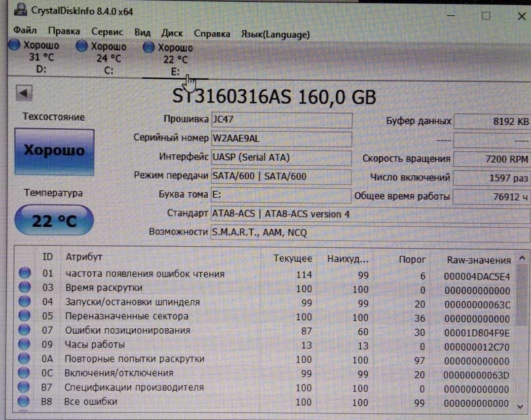The height and width of the screenshot is (420, 531).
Task: Click the Текущее column header
Action: point(293,258)
